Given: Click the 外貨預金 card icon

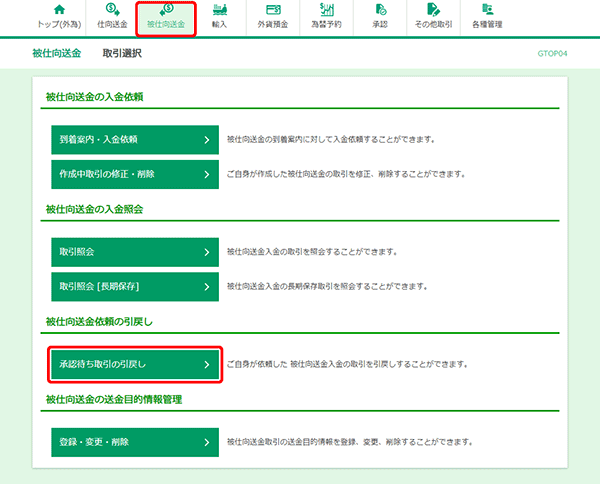Looking at the screenshot, I should 273,10.
